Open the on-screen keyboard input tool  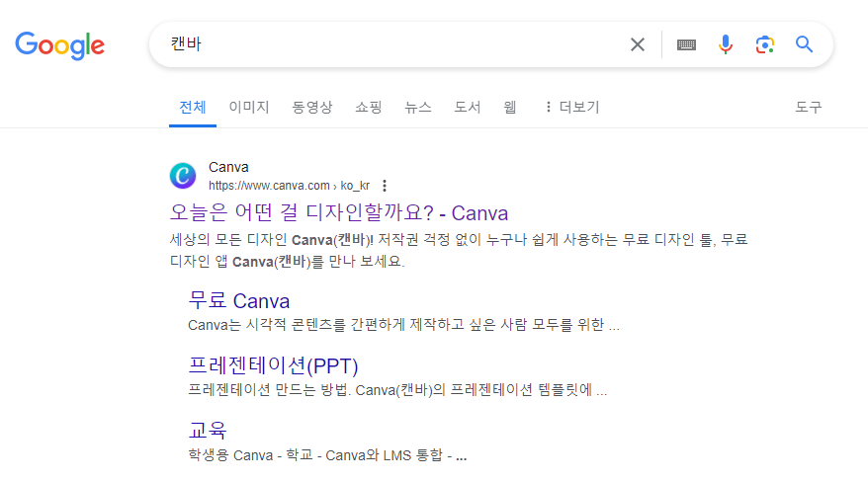(686, 44)
